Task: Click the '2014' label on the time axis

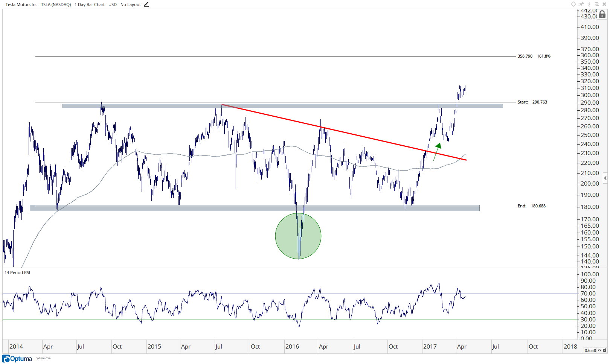Action: click(x=16, y=346)
